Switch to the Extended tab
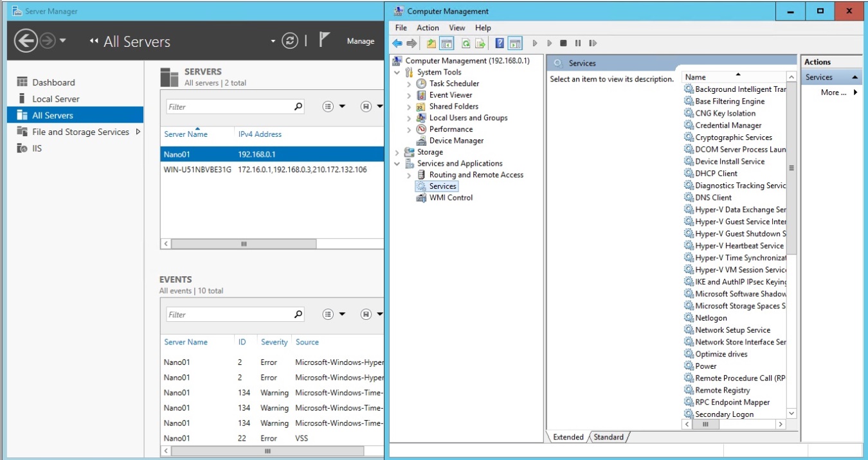868x460 pixels. (x=568, y=437)
